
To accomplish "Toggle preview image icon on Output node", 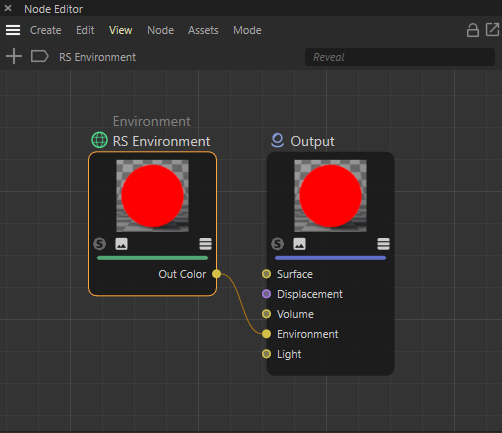I will [x=299, y=244].
